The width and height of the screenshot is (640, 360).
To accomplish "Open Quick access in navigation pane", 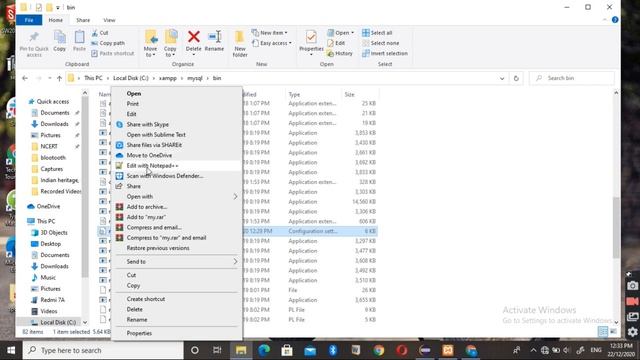I will (53, 102).
